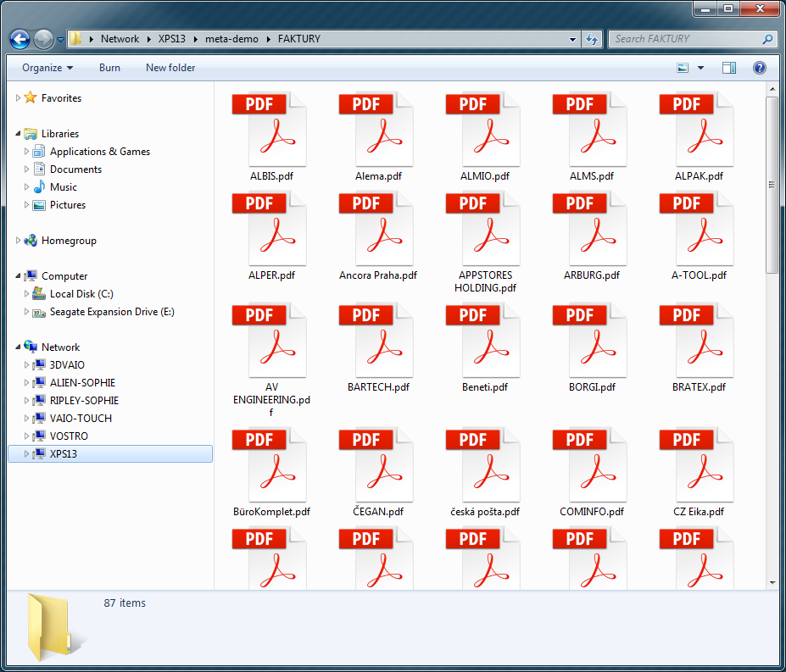786x672 pixels.
Task: Select the Beneti.pdf file icon
Action: pos(483,341)
